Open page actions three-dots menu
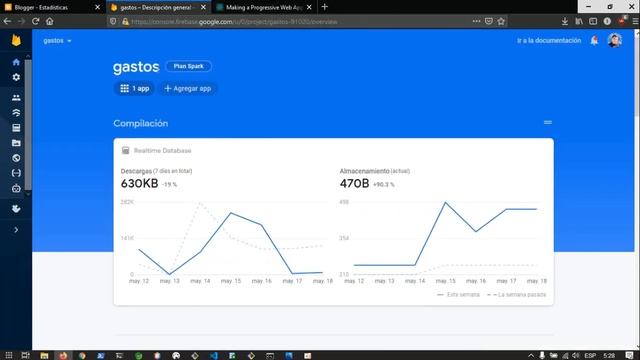 pos(476,21)
